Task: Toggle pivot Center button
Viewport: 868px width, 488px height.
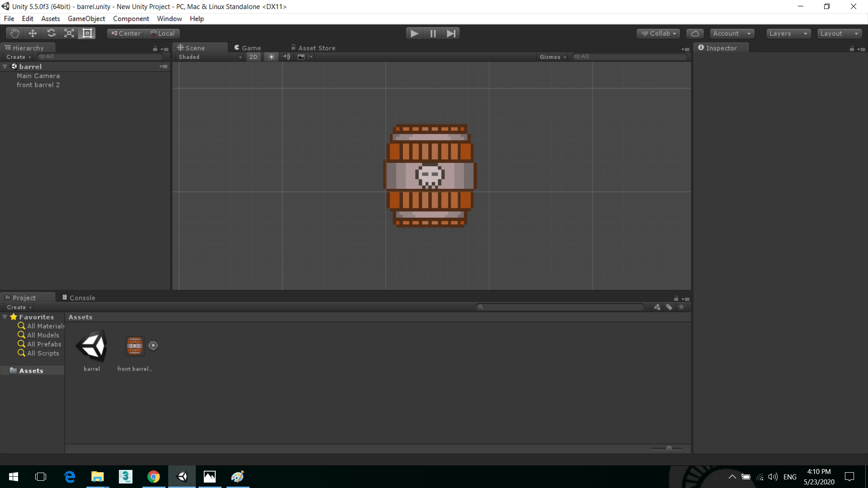Action: (x=126, y=33)
